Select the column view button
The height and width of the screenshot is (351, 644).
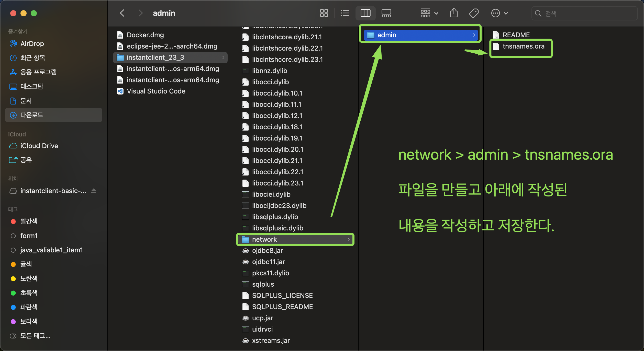(x=365, y=13)
